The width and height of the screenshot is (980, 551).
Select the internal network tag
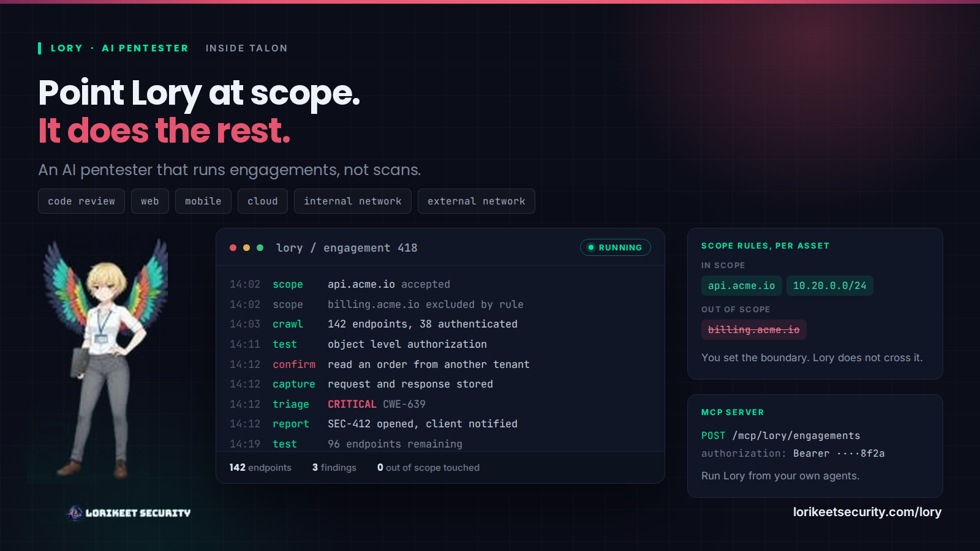point(353,201)
